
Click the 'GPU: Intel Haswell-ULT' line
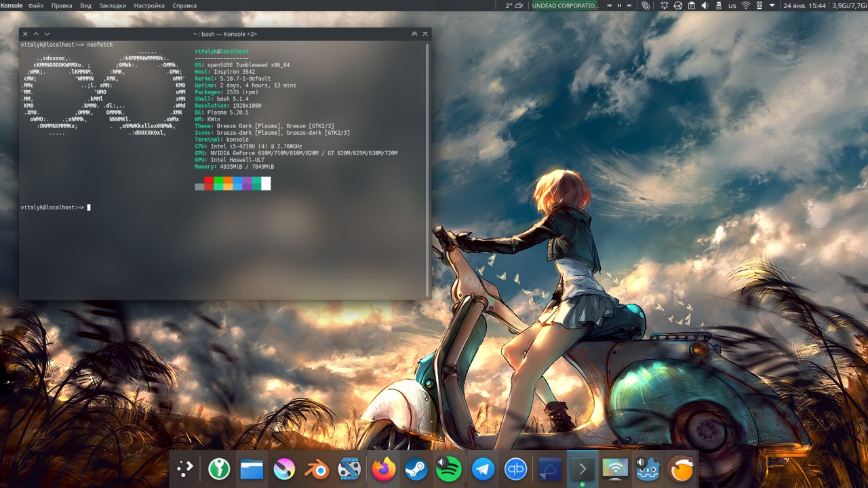[x=229, y=160]
